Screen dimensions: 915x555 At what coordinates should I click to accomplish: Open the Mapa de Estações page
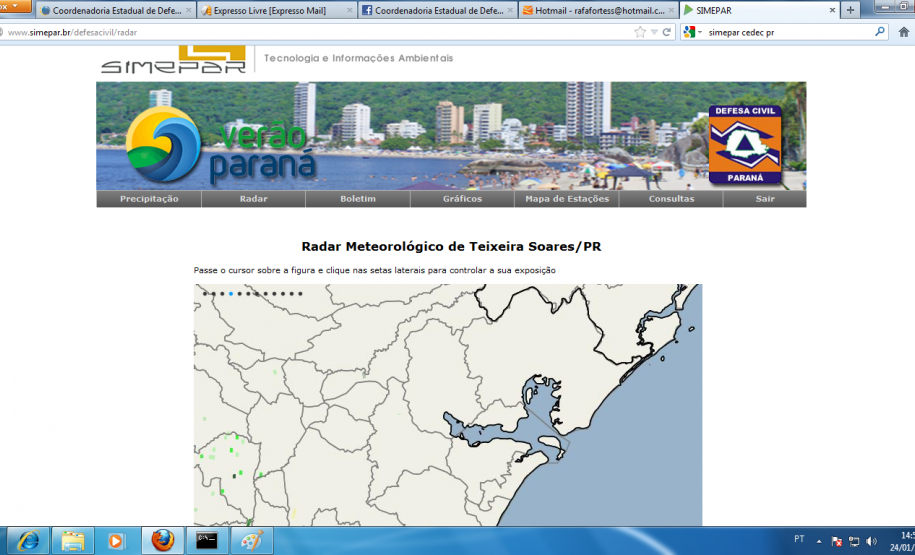tap(567, 199)
